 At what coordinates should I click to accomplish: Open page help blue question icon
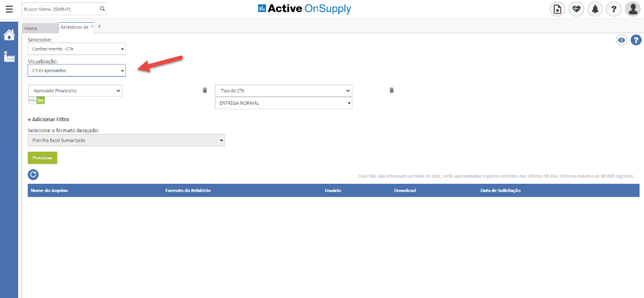coord(636,40)
